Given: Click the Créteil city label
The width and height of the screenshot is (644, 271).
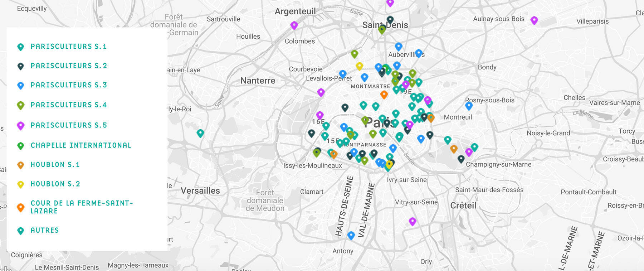Looking at the screenshot, I should [463, 205].
